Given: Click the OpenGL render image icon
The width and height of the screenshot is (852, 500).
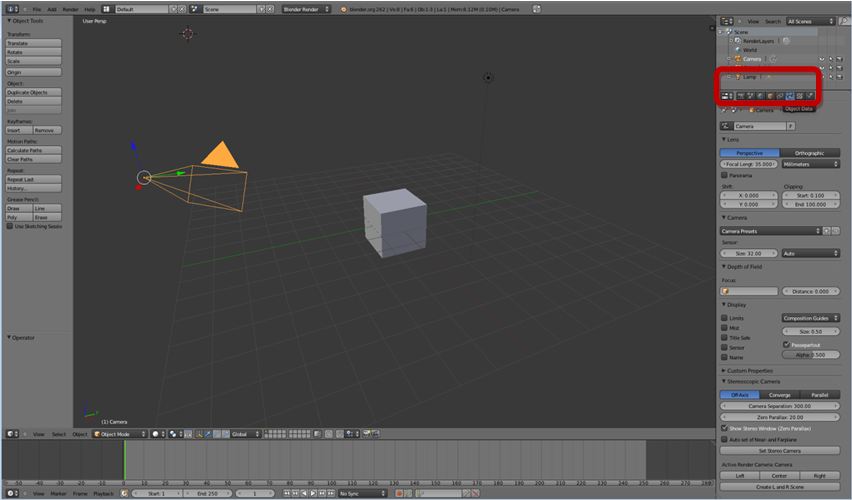Looking at the screenshot, I should (x=367, y=434).
